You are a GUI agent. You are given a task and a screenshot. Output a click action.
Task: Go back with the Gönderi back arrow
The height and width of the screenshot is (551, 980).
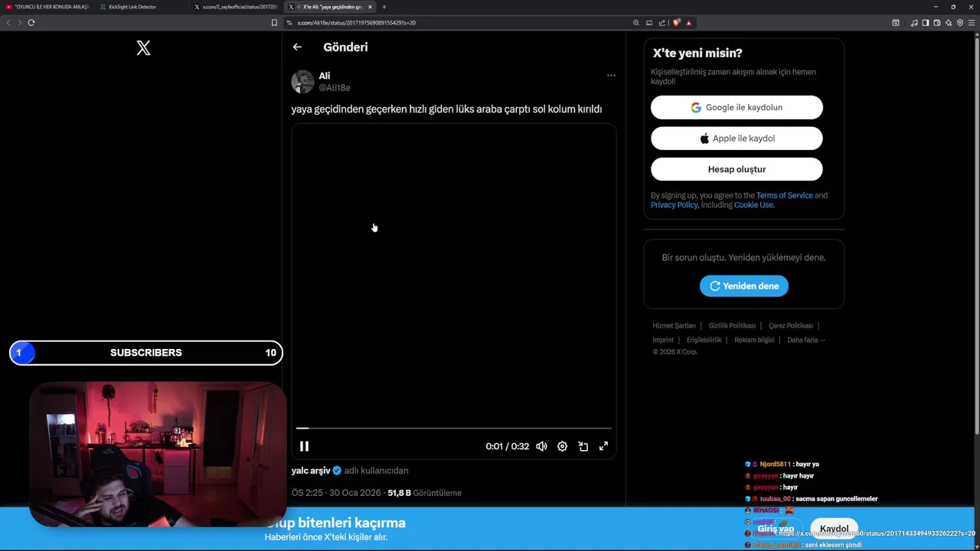(297, 47)
